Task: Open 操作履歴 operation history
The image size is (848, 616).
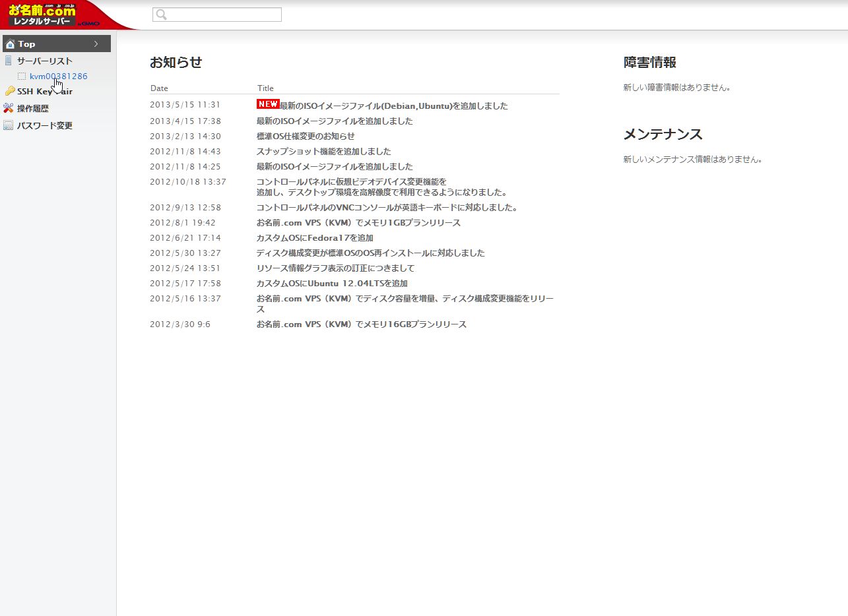Action: [x=33, y=109]
